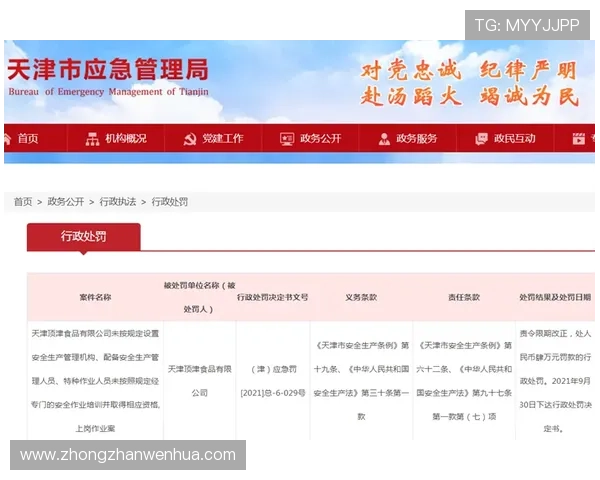The width and height of the screenshot is (600, 480).
Task: Click the Bureau of Emergency Management of Tianjin text
Action: click(108, 92)
